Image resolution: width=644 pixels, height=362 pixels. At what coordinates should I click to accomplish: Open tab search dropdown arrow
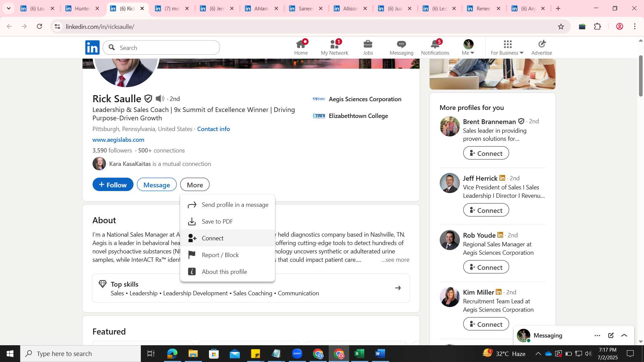pos(9,8)
